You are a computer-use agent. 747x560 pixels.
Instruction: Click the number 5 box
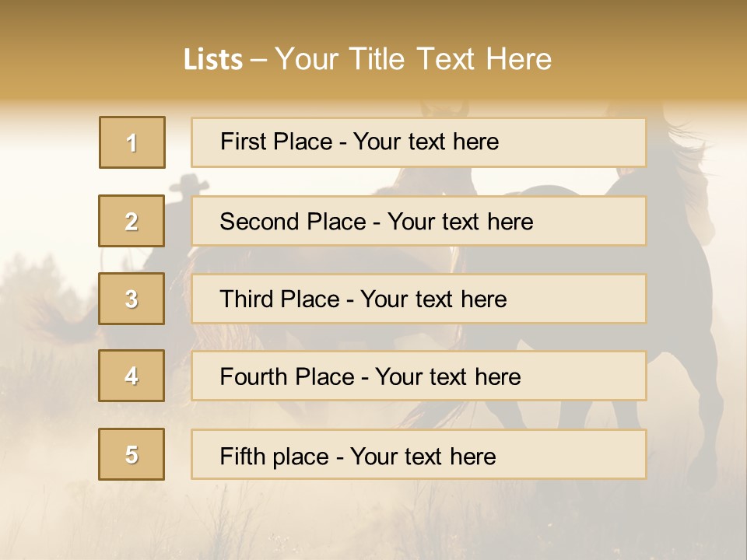pos(132,454)
